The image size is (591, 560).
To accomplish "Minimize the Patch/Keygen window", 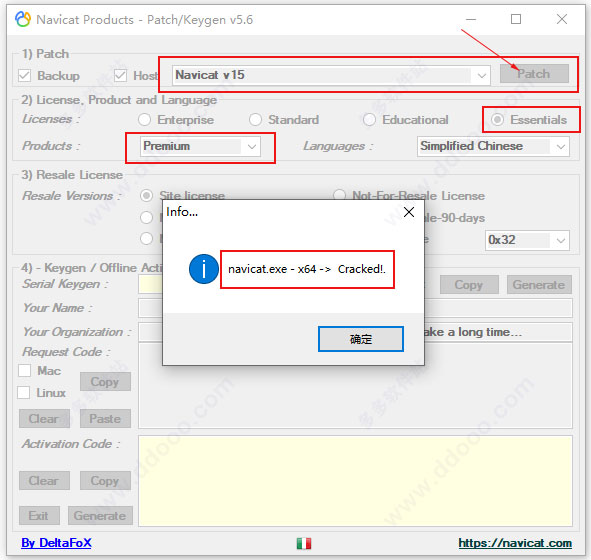I will [x=471, y=19].
